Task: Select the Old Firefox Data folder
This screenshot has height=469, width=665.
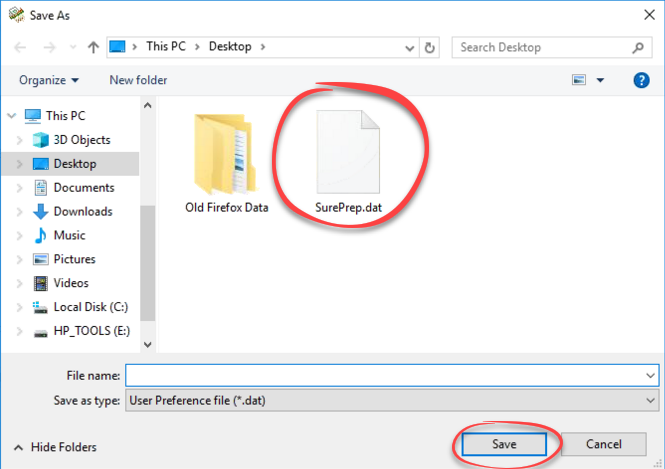Action: [x=226, y=163]
